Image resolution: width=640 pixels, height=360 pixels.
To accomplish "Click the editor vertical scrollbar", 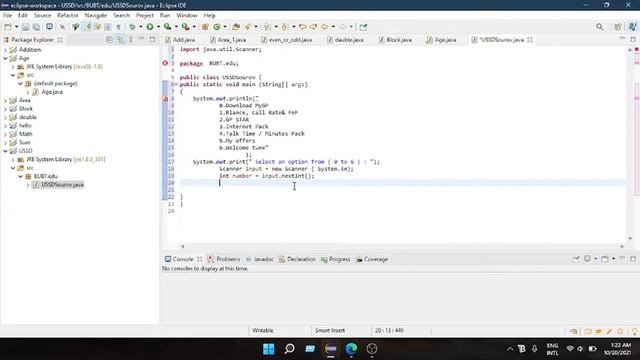I will [x=630, y=144].
